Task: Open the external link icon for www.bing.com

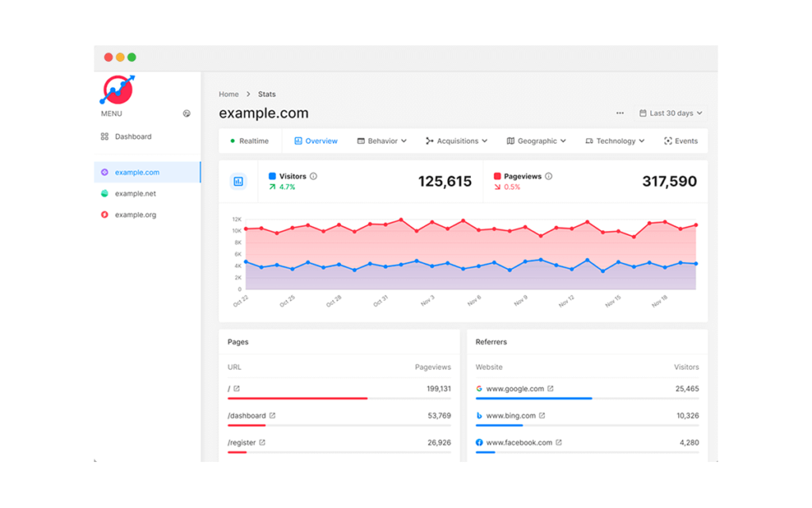Action: 542,415
